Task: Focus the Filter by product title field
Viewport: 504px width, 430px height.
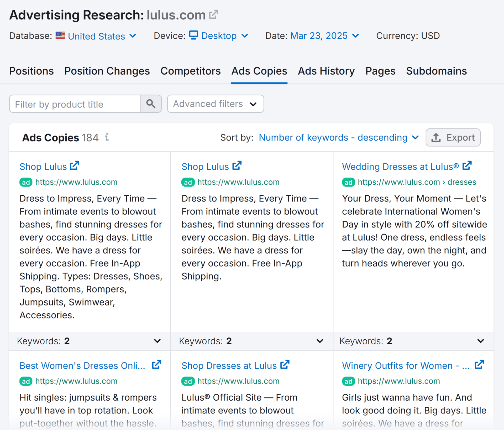Action: tap(75, 104)
